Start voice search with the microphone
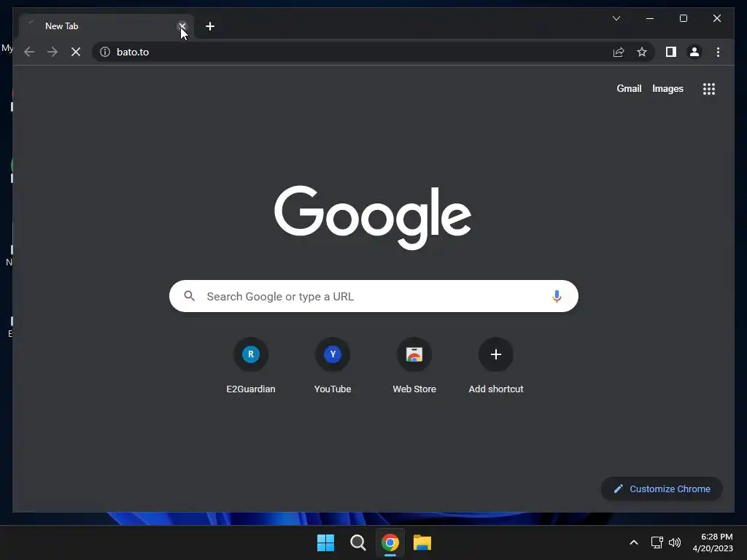Image resolution: width=747 pixels, height=560 pixels. click(557, 296)
